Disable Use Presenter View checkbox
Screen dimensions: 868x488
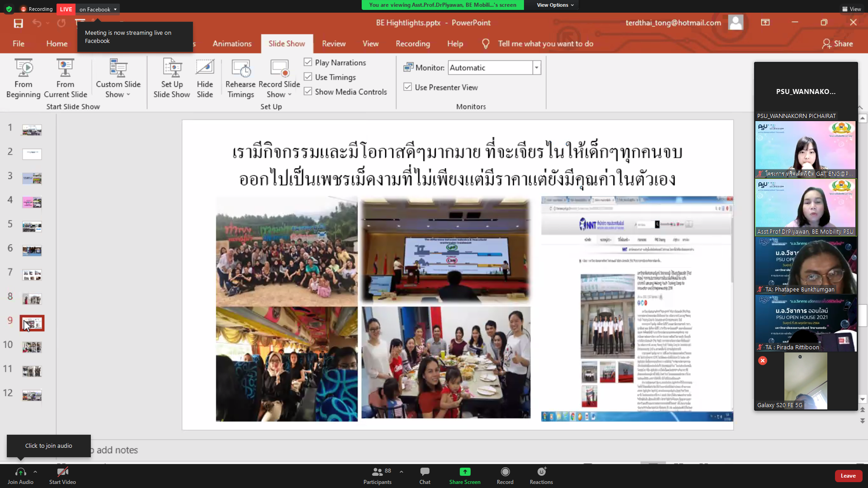pyautogui.click(x=408, y=87)
